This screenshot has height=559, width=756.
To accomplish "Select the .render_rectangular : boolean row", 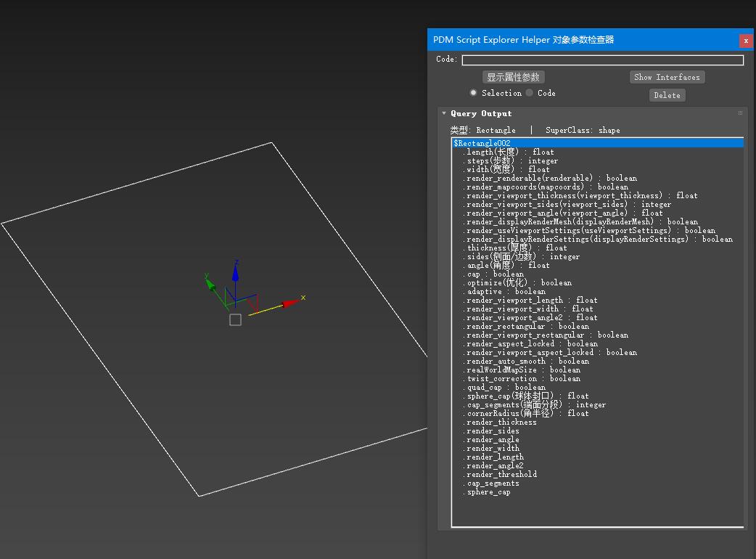I will pyautogui.click(x=597, y=326).
